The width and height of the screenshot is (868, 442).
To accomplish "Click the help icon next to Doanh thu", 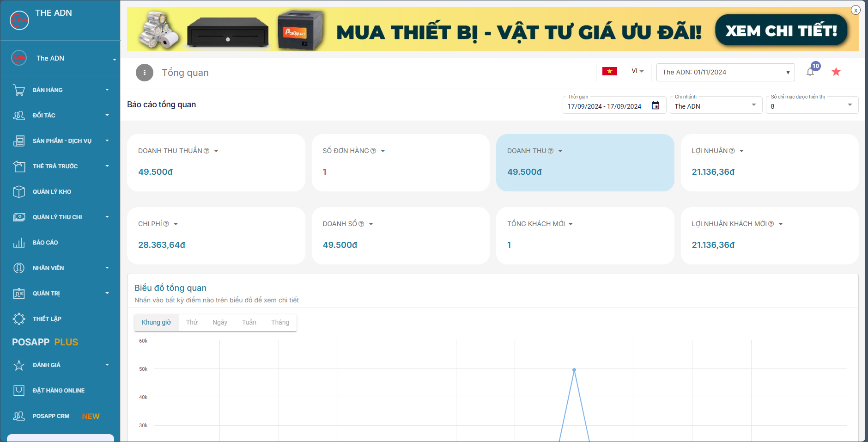I will [x=551, y=151].
